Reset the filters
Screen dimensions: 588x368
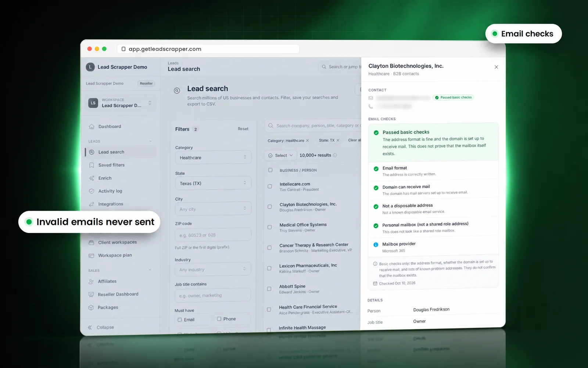tap(243, 129)
